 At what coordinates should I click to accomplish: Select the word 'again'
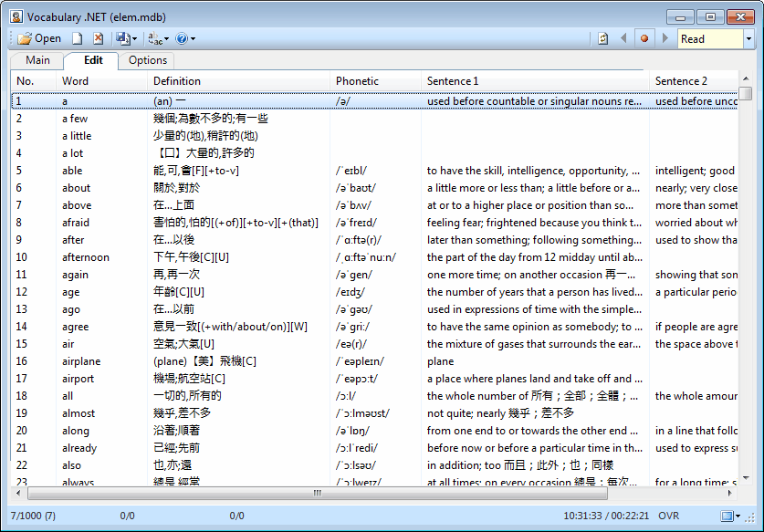tap(75, 275)
